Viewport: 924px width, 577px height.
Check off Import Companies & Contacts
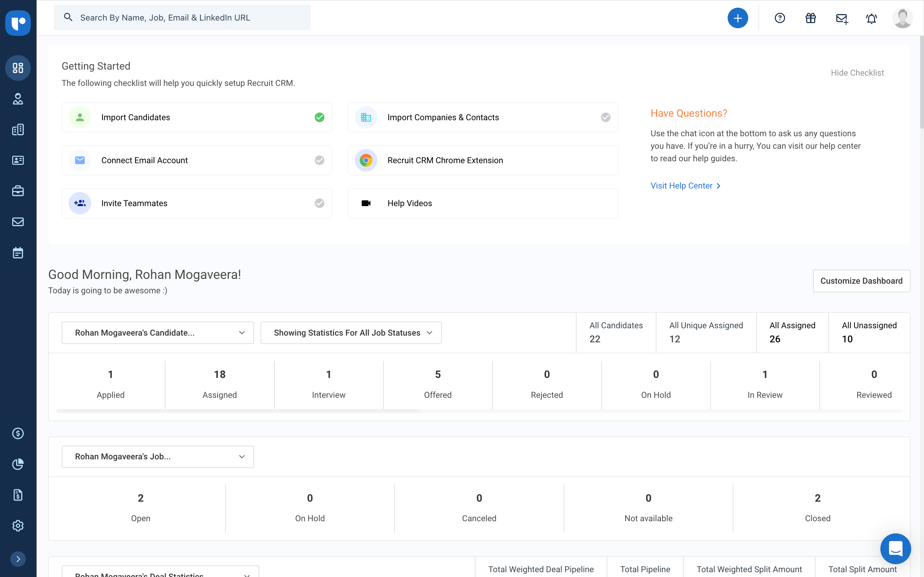pos(605,117)
